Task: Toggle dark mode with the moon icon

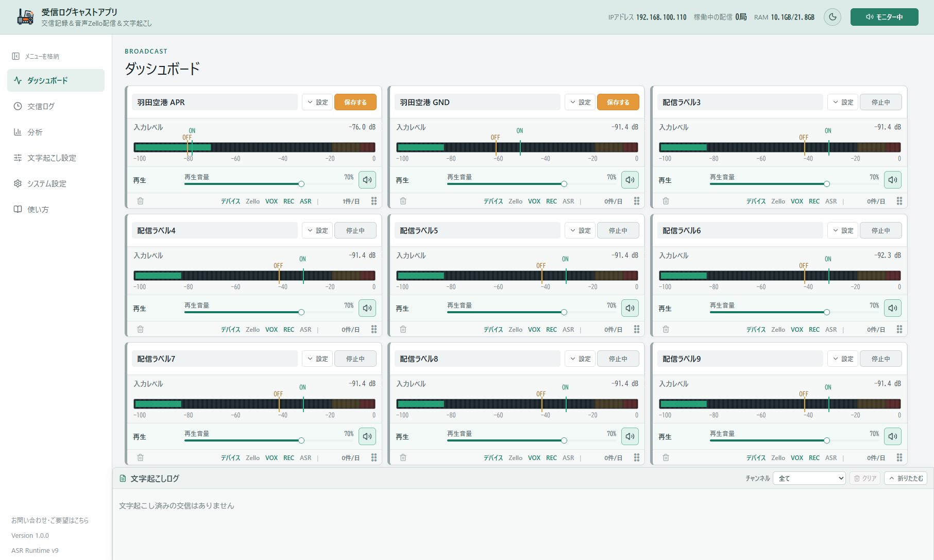Action: 833,17
